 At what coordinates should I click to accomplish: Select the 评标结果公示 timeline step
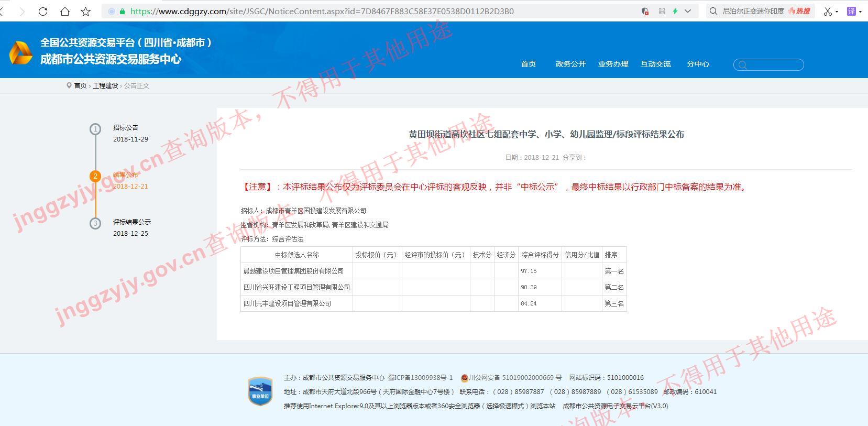tap(131, 222)
